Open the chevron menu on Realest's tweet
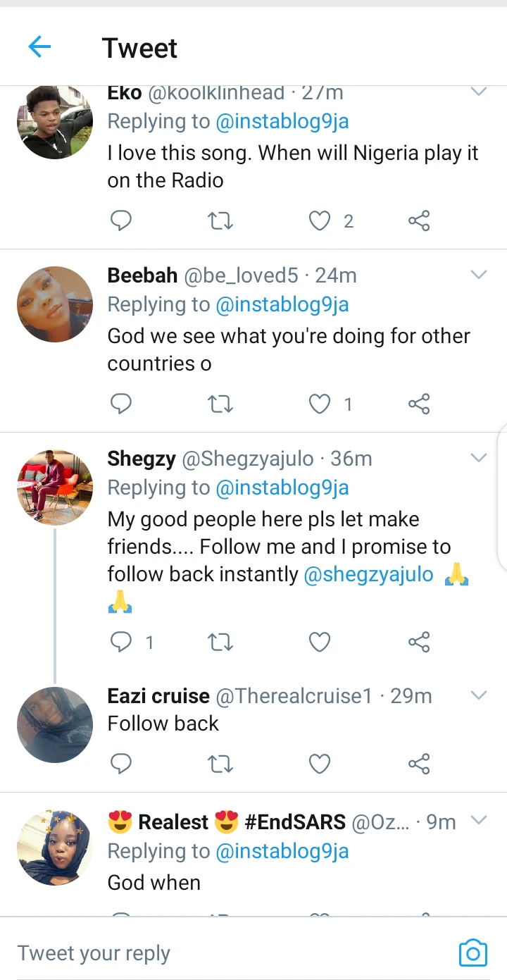The image size is (507, 980). [x=479, y=820]
